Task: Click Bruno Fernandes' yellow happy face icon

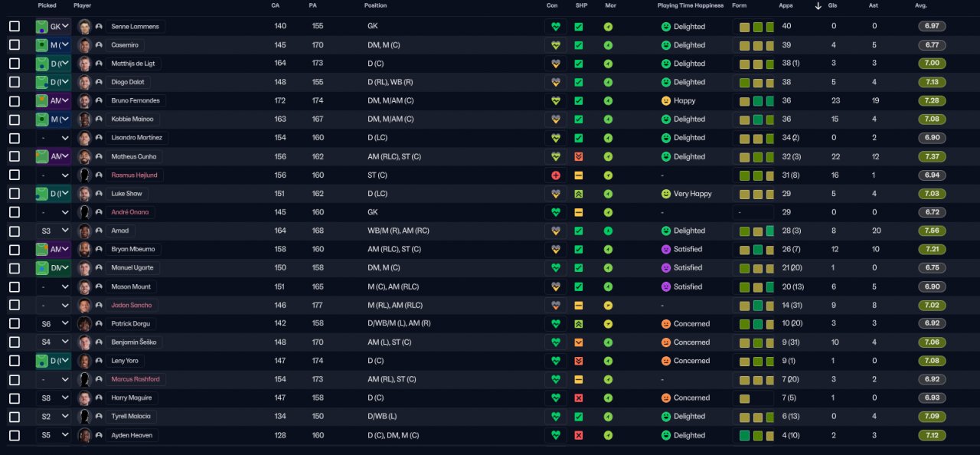Action: coord(667,101)
